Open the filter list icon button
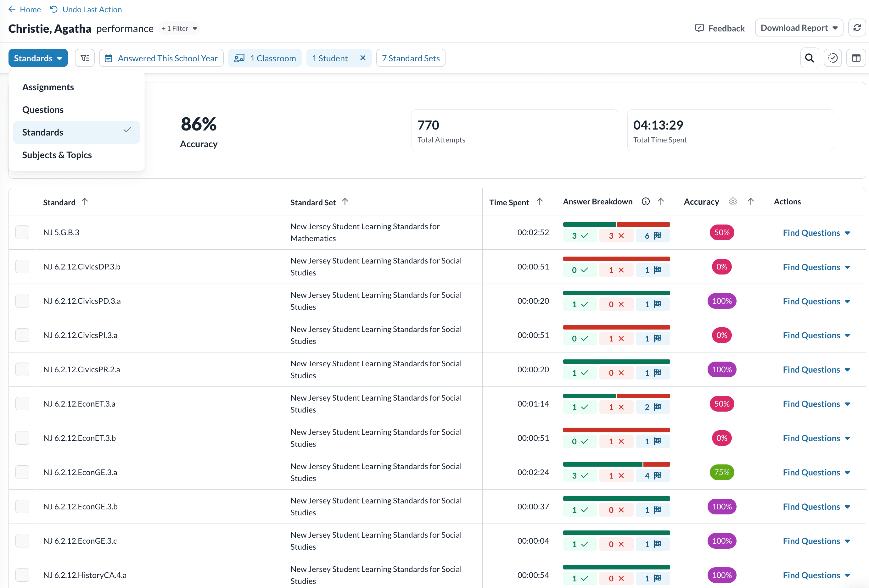The width and height of the screenshot is (869, 588). 85,58
